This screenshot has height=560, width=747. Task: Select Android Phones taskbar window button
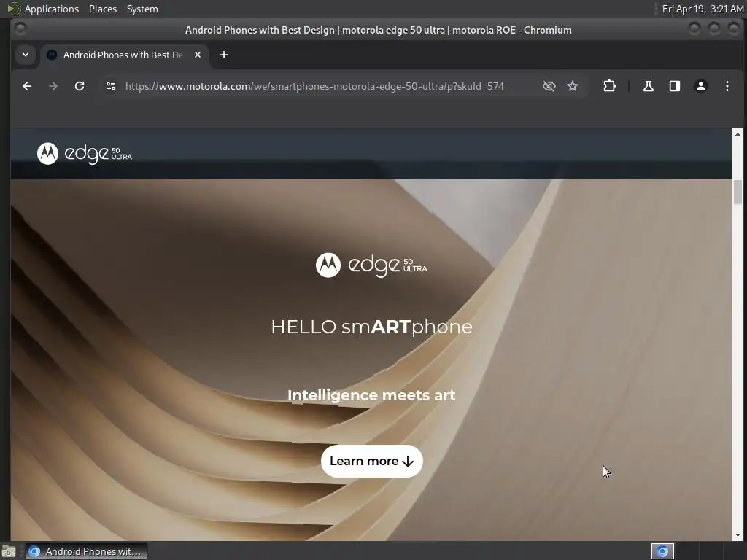tap(86, 551)
